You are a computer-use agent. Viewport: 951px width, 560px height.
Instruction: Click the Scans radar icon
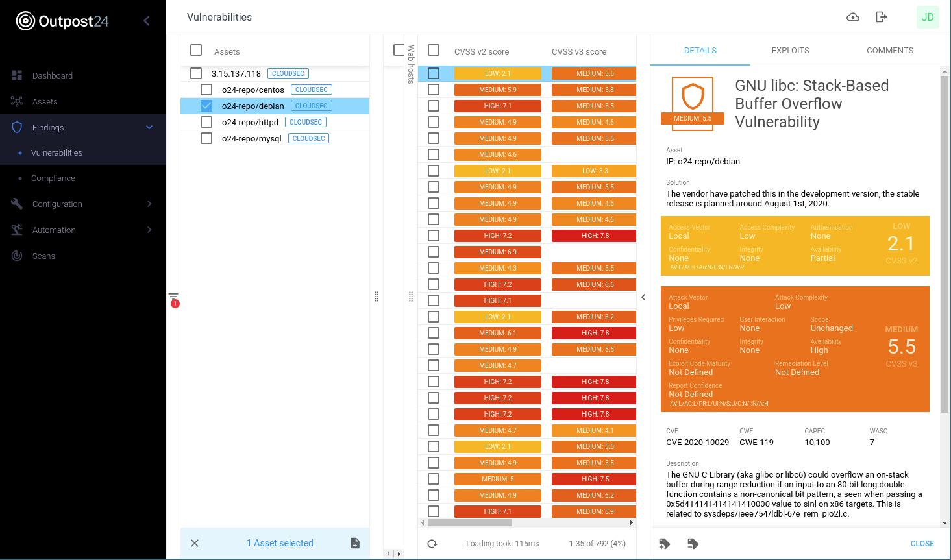coord(17,256)
